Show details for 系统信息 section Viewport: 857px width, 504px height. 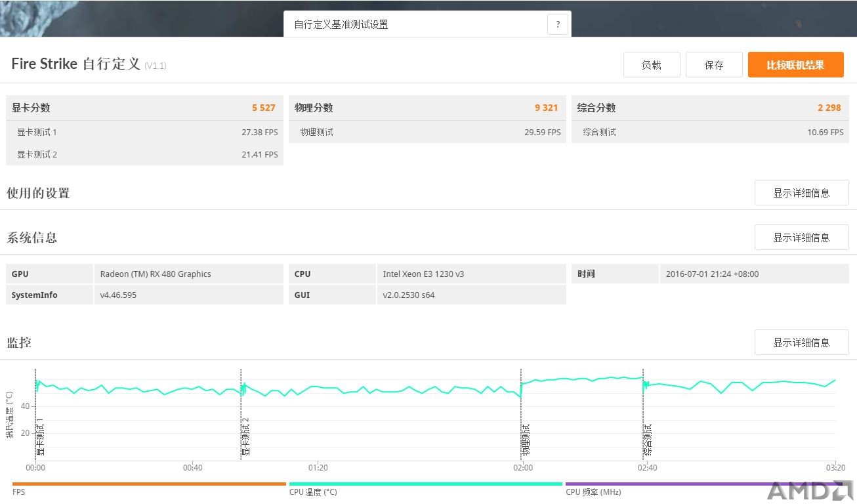801,238
